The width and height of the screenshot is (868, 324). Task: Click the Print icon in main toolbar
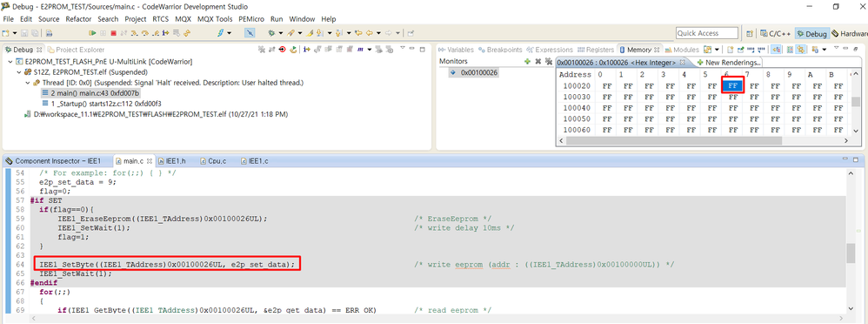click(x=50, y=33)
